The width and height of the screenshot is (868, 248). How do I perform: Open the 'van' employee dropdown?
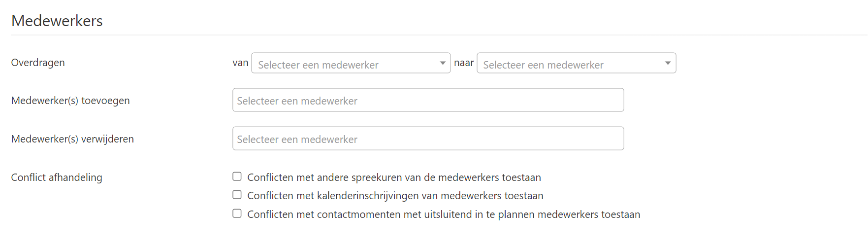click(345, 64)
